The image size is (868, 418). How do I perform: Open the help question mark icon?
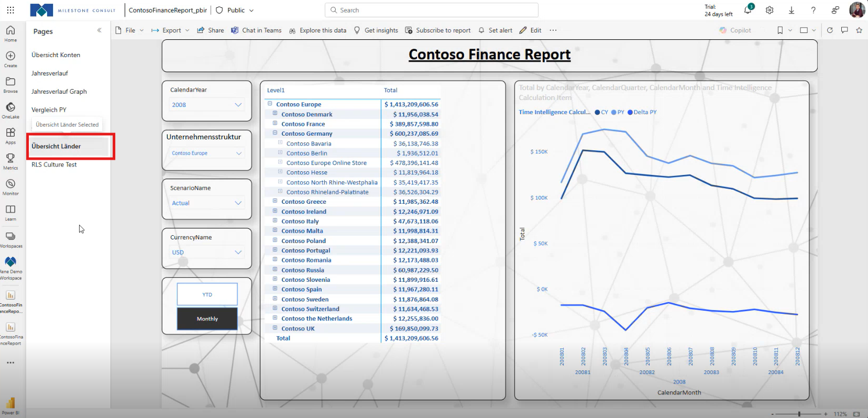pyautogui.click(x=814, y=10)
